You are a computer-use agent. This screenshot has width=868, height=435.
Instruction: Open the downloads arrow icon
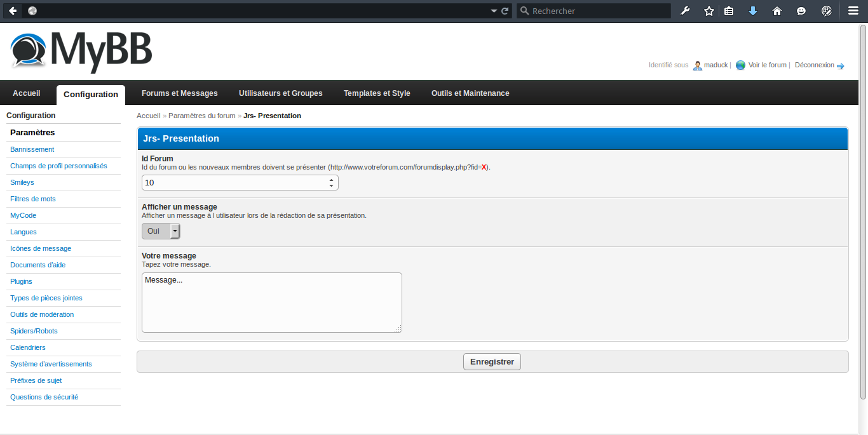pyautogui.click(x=753, y=11)
